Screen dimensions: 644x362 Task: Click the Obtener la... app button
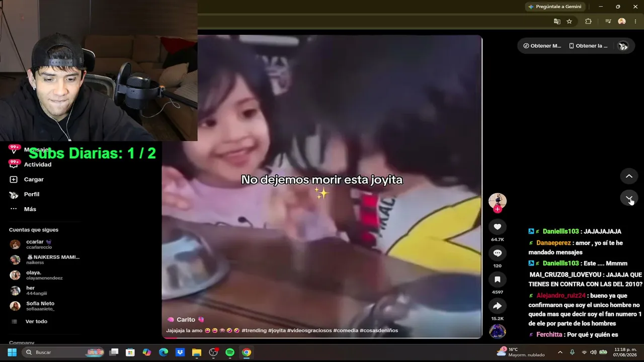[588, 46]
